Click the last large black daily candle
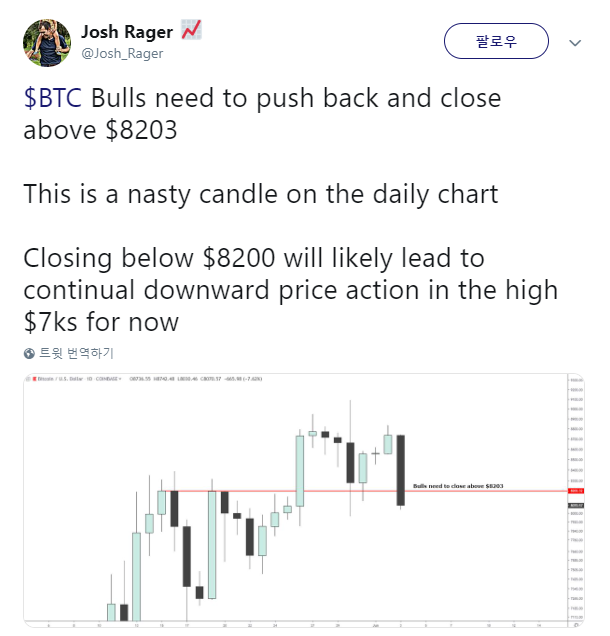Screen dimensions: 610x636 400,471
